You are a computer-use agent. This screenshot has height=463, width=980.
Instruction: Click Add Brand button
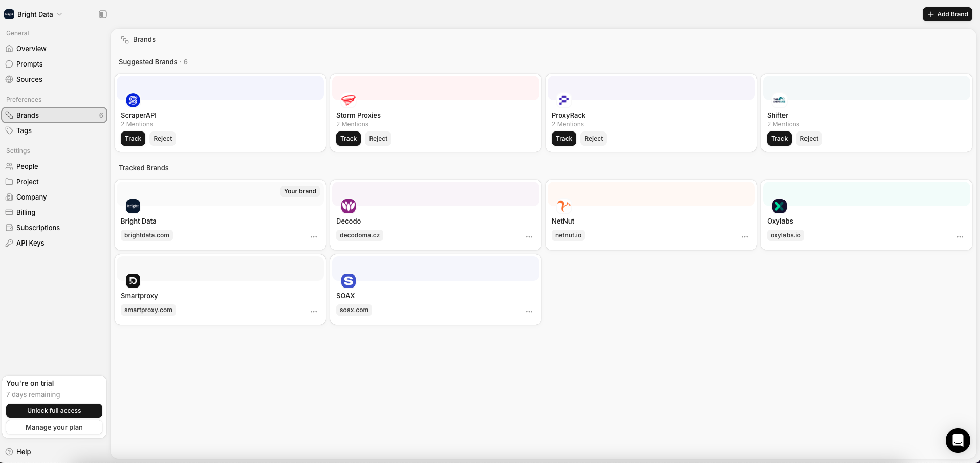point(947,14)
